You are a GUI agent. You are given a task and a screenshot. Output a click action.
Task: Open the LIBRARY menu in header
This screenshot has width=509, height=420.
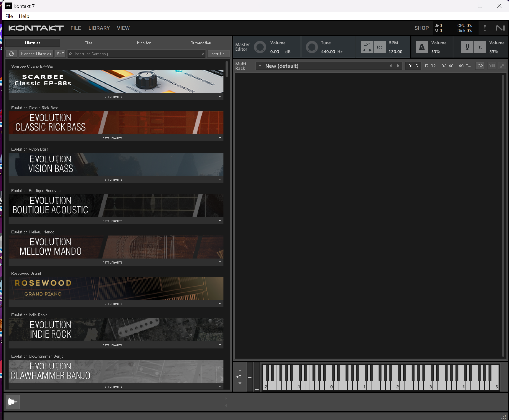[99, 28]
